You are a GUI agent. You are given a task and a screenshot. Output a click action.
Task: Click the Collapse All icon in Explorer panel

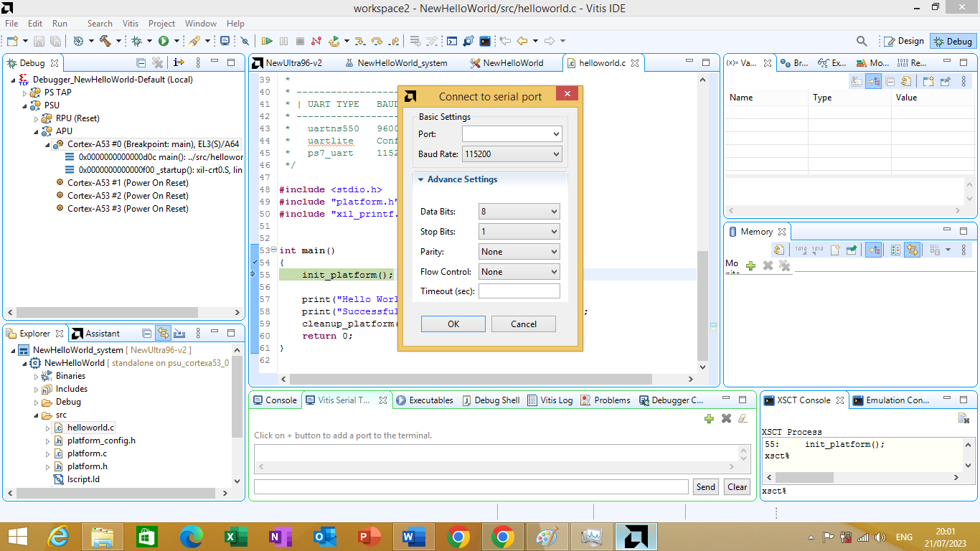tap(147, 333)
